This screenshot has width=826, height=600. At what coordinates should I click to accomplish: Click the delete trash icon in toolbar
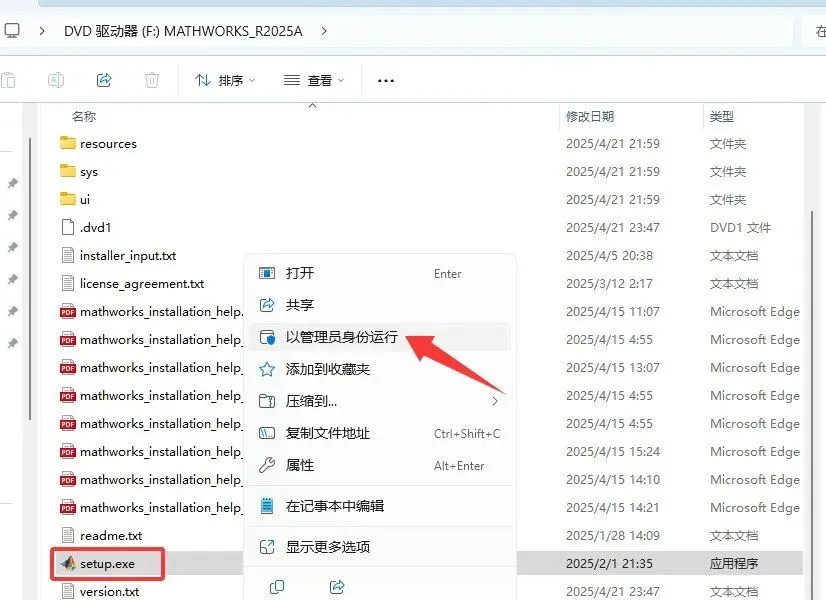coord(152,80)
